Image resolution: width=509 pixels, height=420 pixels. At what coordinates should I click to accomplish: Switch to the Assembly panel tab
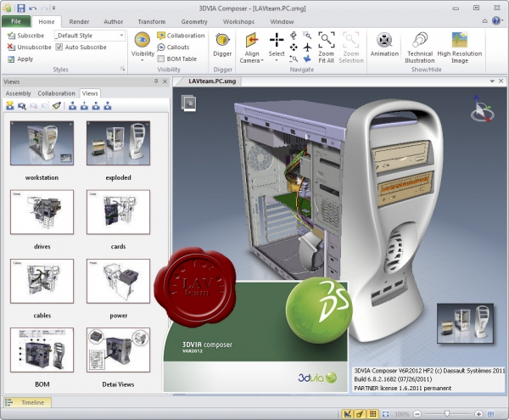pos(18,93)
